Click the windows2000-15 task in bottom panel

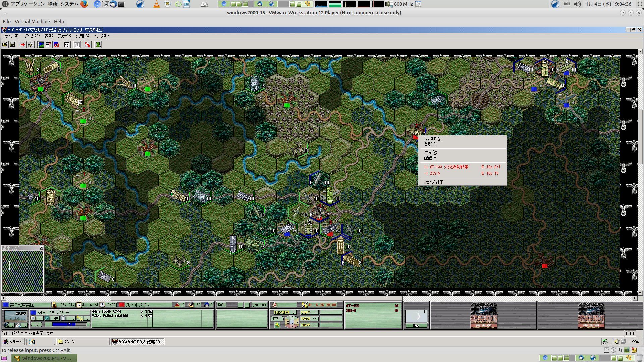[x=44, y=358]
